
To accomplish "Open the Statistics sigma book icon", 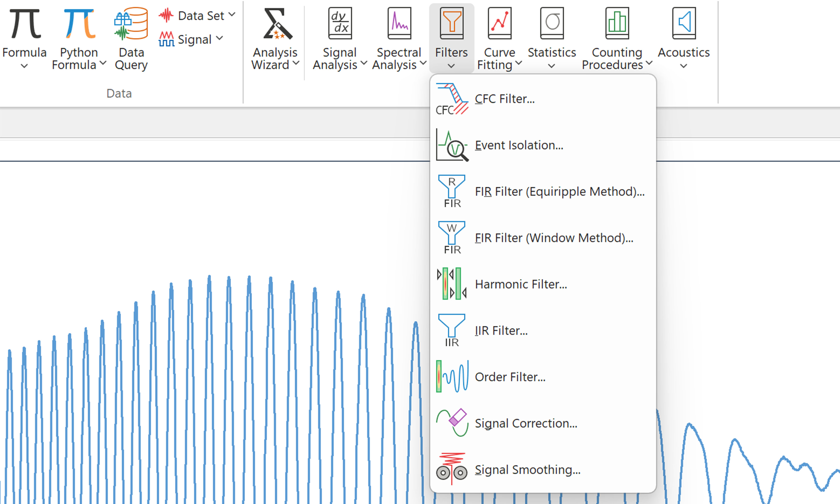I will [552, 24].
